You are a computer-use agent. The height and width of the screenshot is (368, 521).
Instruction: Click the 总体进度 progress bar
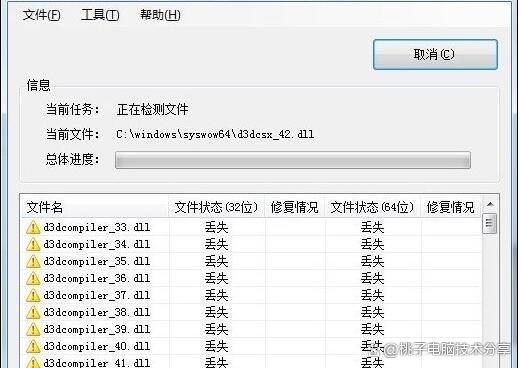pos(293,160)
